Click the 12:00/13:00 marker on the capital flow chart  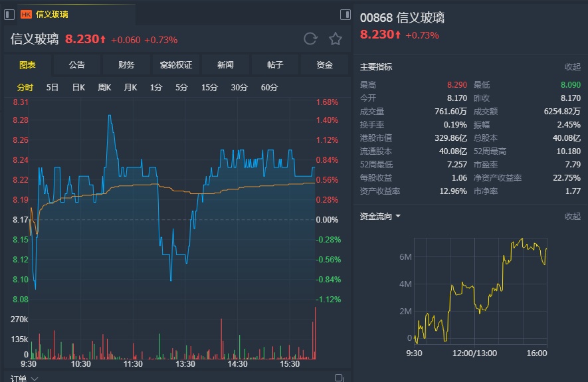[475, 353]
